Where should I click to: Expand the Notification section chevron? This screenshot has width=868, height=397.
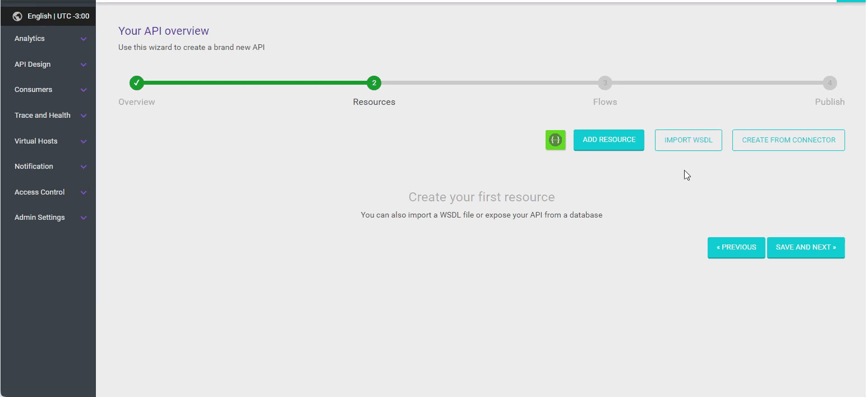(x=83, y=167)
